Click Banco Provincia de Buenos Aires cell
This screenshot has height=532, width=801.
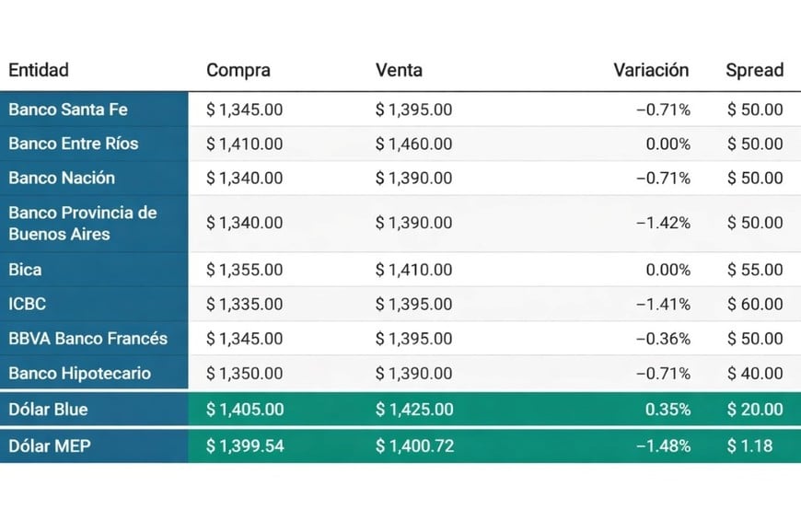83,223
